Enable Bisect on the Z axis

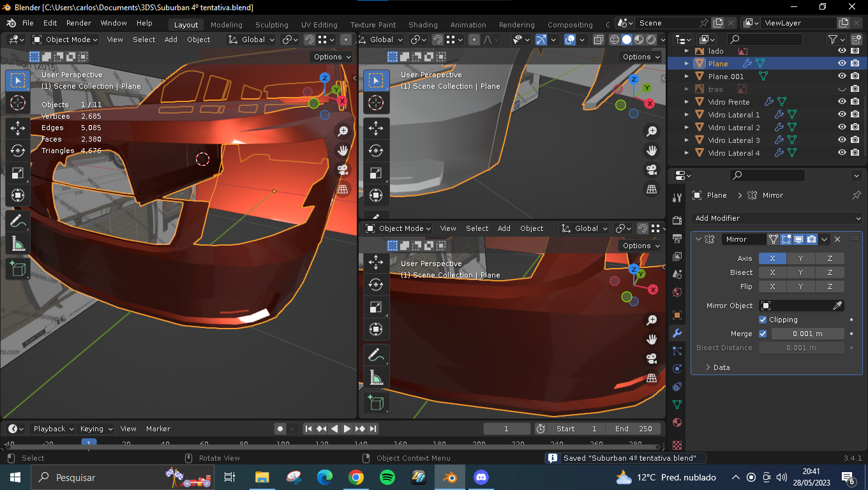pyautogui.click(x=830, y=272)
